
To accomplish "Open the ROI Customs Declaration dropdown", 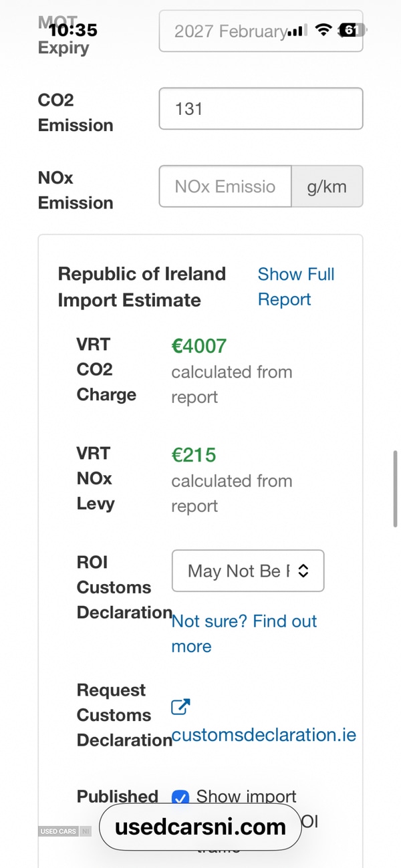I will tap(248, 571).
